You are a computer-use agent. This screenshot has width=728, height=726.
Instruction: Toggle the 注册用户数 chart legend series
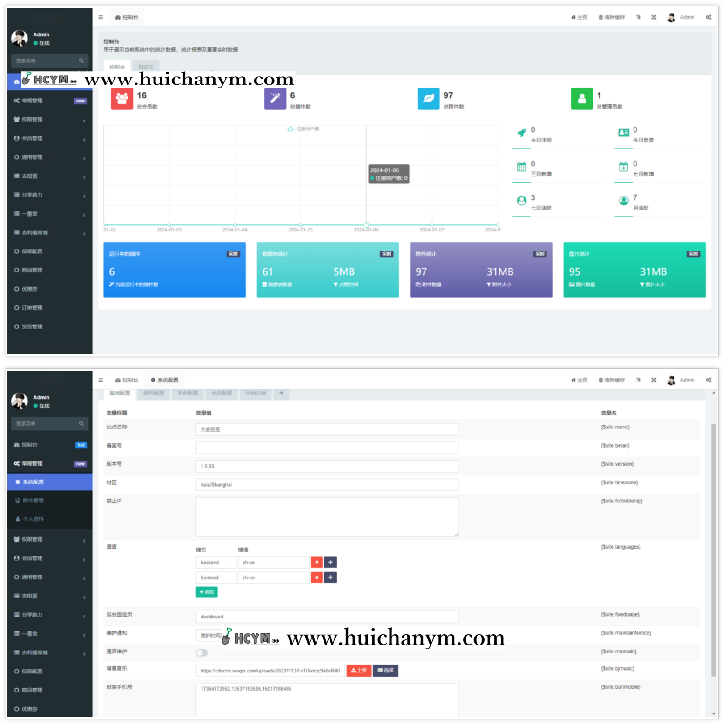303,129
